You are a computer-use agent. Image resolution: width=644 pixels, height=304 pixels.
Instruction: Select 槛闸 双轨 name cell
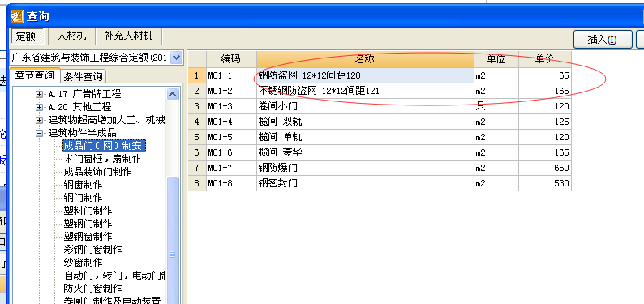[365, 122]
